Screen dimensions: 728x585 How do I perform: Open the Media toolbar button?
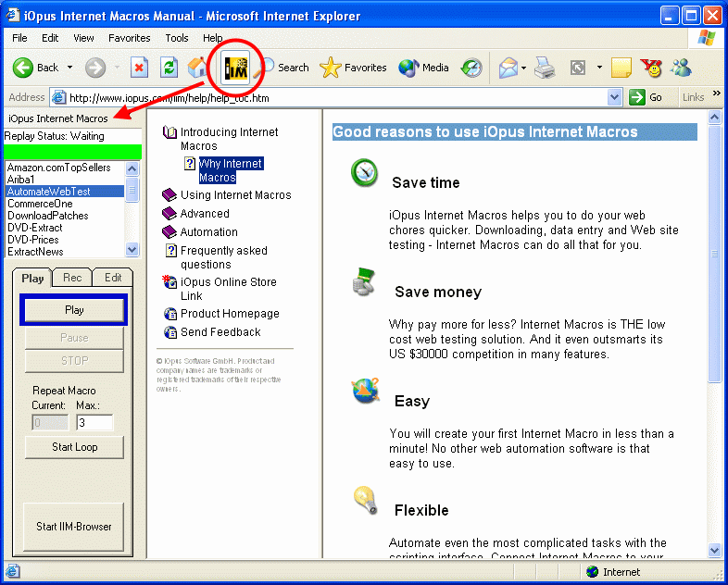coord(423,68)
